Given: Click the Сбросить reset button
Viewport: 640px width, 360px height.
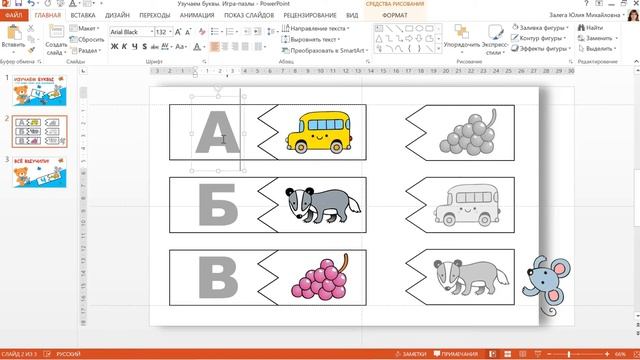Looking at the screenshot, I should click(x=87, y=40).
